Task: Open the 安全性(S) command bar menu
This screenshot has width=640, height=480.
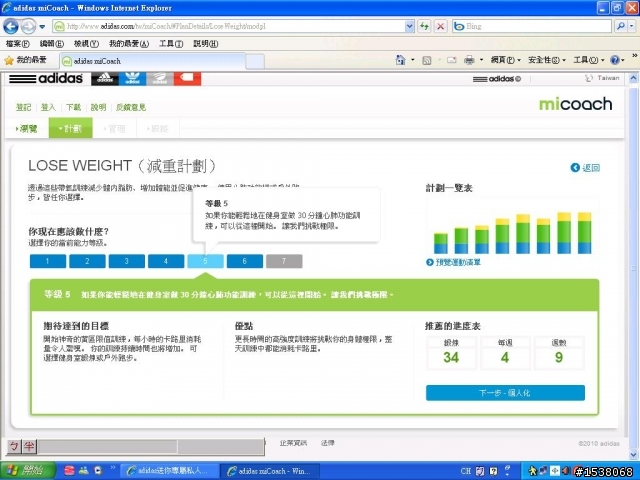Action: (547, 60)
